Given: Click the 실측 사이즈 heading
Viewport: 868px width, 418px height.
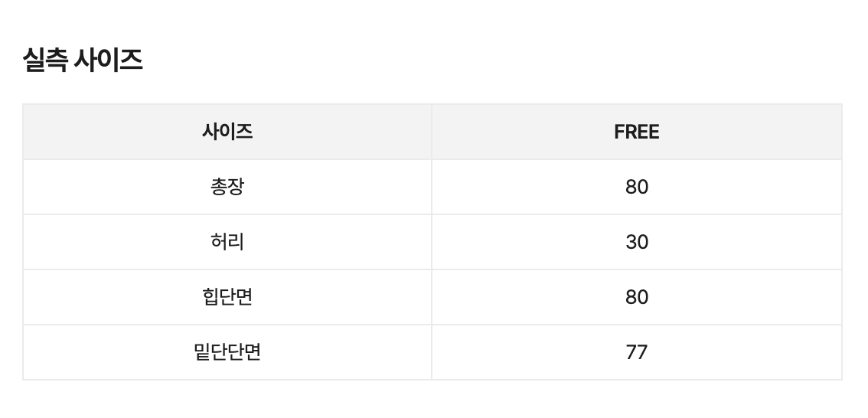Looking at the screenshot, I should coord(83,60).
